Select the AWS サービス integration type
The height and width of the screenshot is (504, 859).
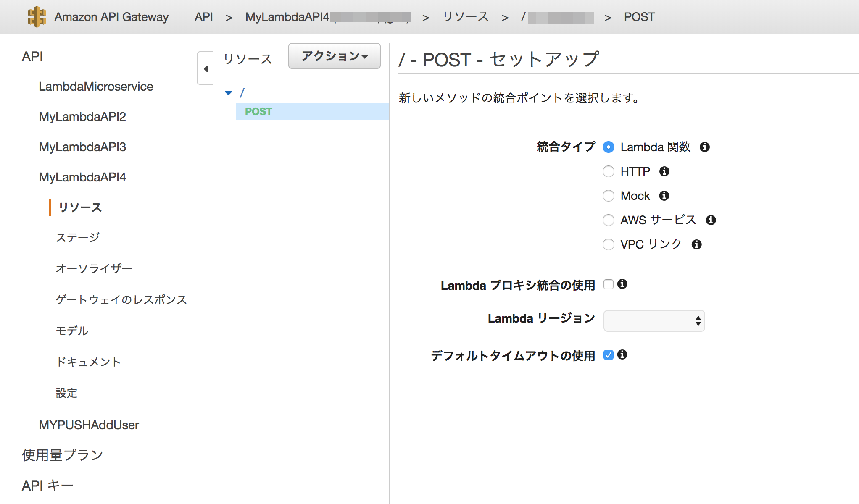pos(609,220)
